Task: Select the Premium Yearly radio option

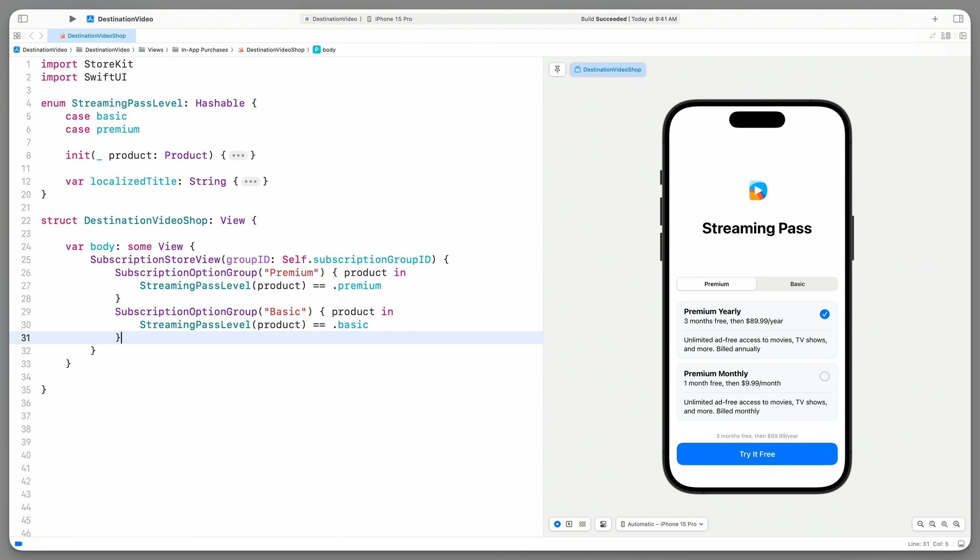Action: point(824,314)
